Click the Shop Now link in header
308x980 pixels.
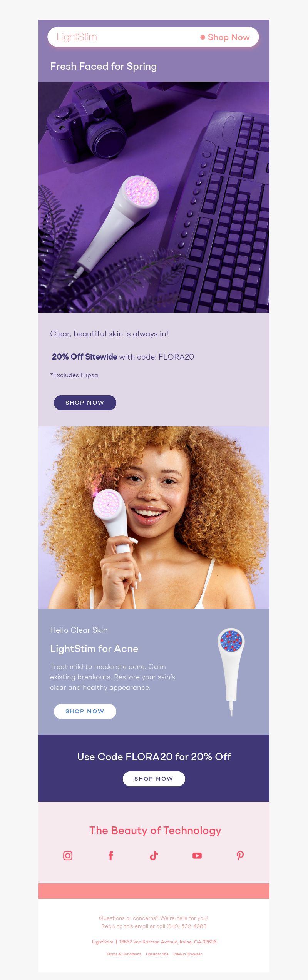point(229,37)
